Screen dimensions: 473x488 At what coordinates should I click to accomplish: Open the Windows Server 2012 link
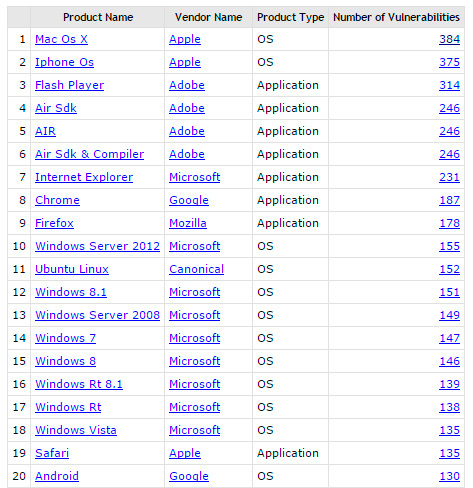(x=97, y=246)
